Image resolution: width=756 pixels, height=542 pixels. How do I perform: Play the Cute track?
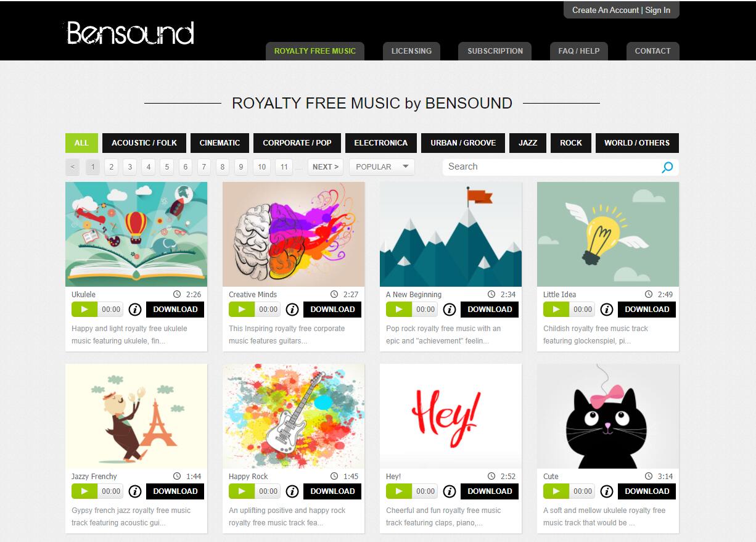[x=556, y=491]
